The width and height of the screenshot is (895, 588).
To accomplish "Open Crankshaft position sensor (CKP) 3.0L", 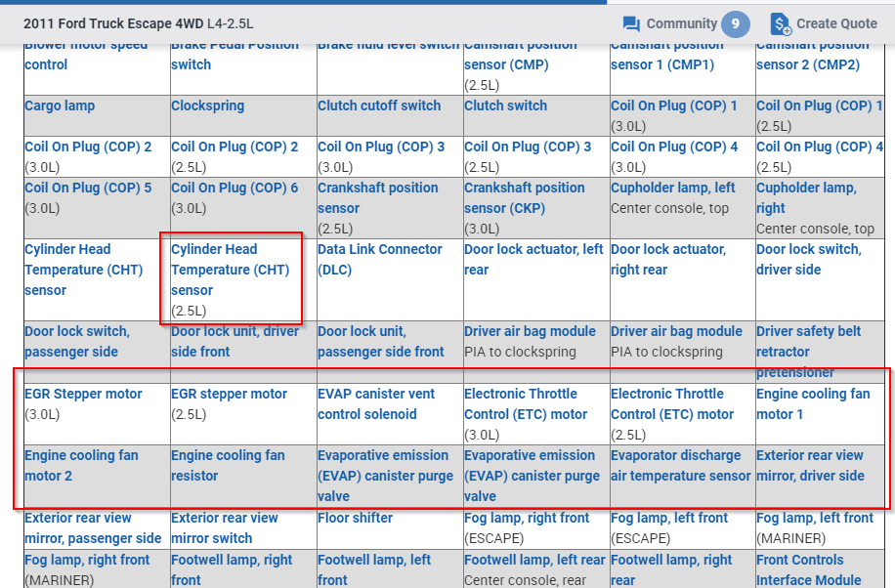I will (525, 198).
